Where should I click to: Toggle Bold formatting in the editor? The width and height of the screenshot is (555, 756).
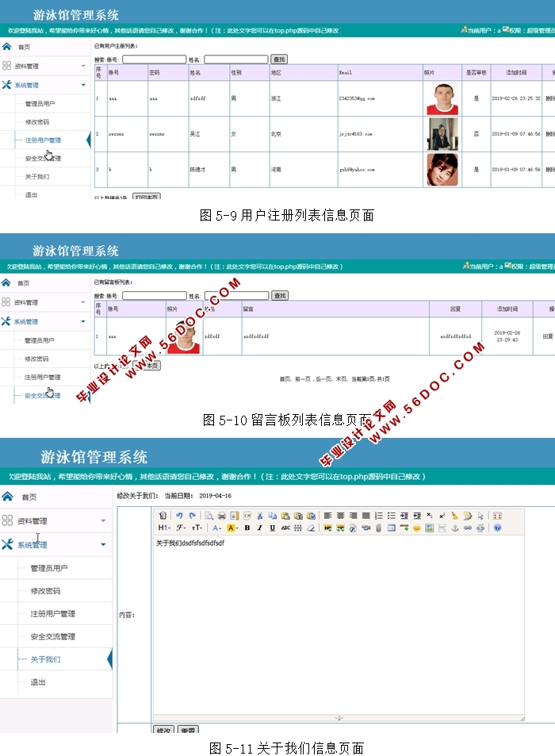coord(247,528)
